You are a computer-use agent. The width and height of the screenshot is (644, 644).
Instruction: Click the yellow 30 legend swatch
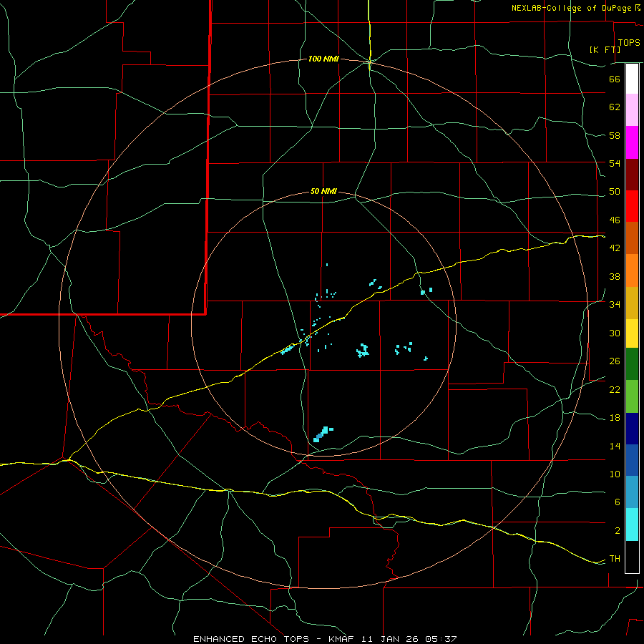click(632, 333)
